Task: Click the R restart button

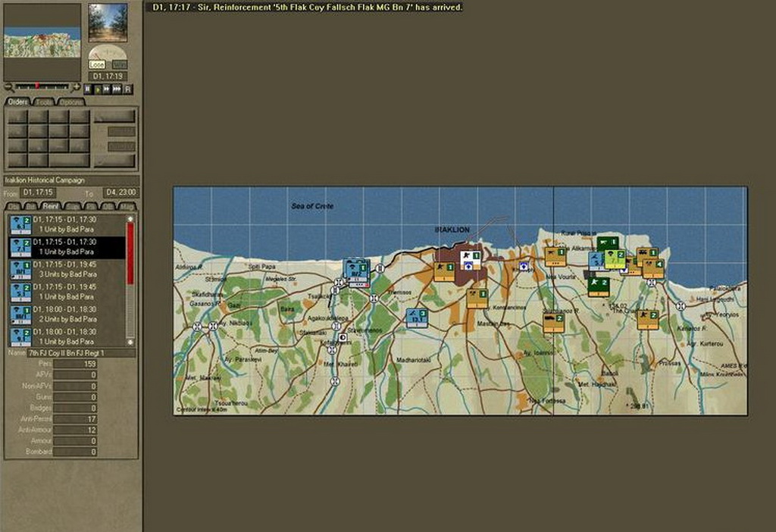Action: 127,89
